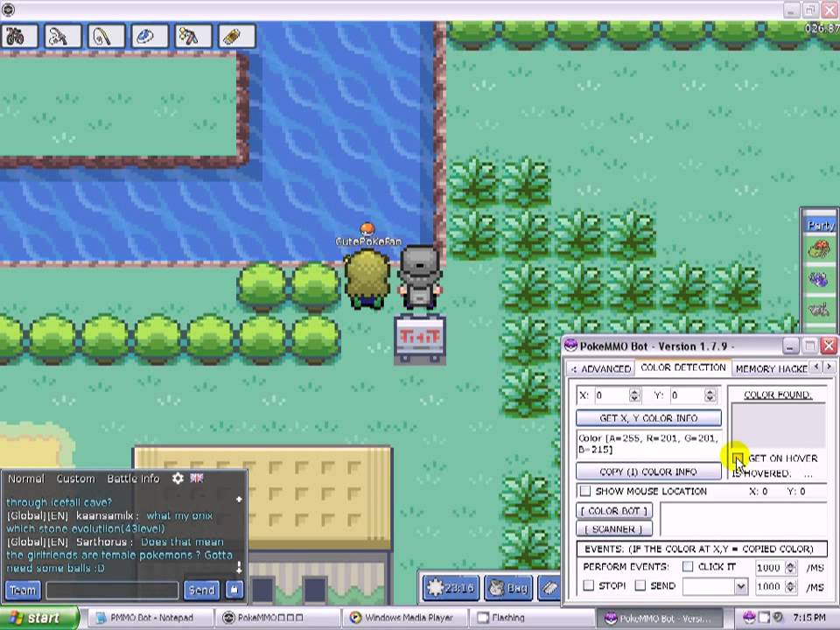Click the [ SCANNER ] button
Screen dimensions: 840x630
[x=614, y=529]
